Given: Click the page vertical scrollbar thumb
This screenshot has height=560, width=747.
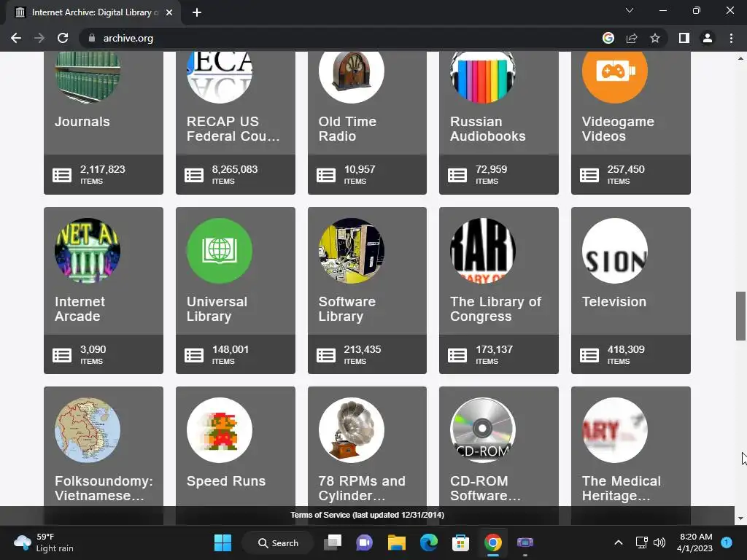Looking at the screenshot, I should [740, 316].
